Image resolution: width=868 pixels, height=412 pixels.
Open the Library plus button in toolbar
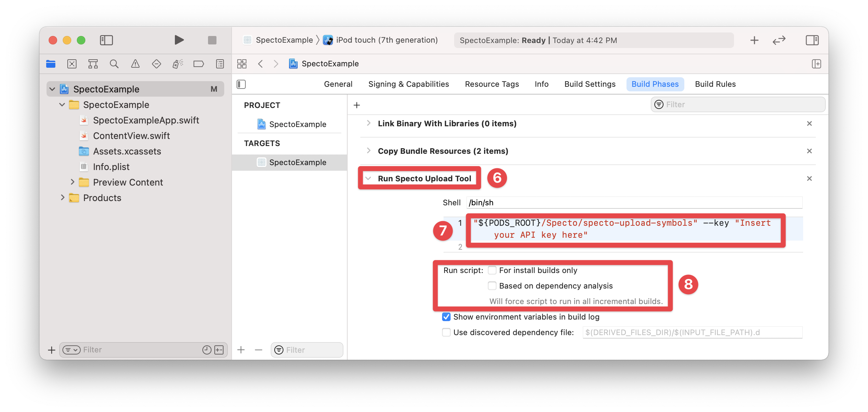[754, 40]
